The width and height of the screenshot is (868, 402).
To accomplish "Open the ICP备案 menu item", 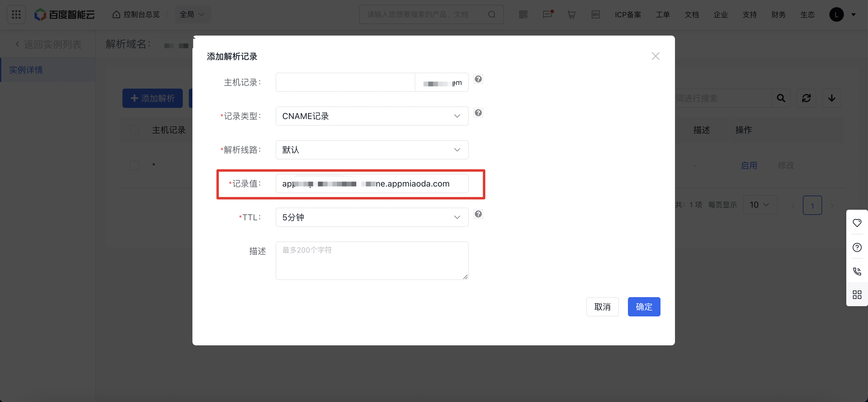I will pos(627,14).
